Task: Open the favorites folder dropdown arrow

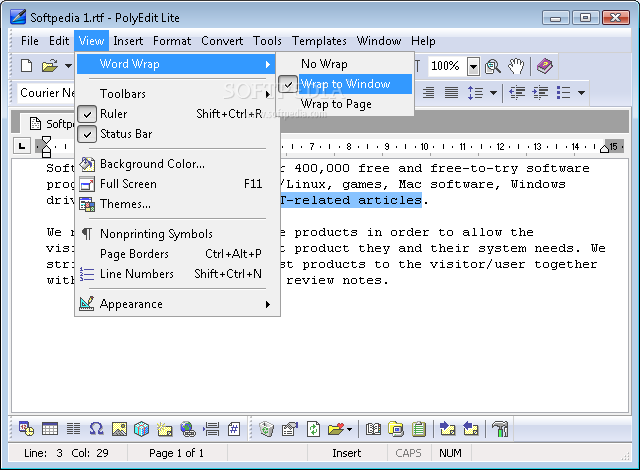Action: click(x=349, y=429)
